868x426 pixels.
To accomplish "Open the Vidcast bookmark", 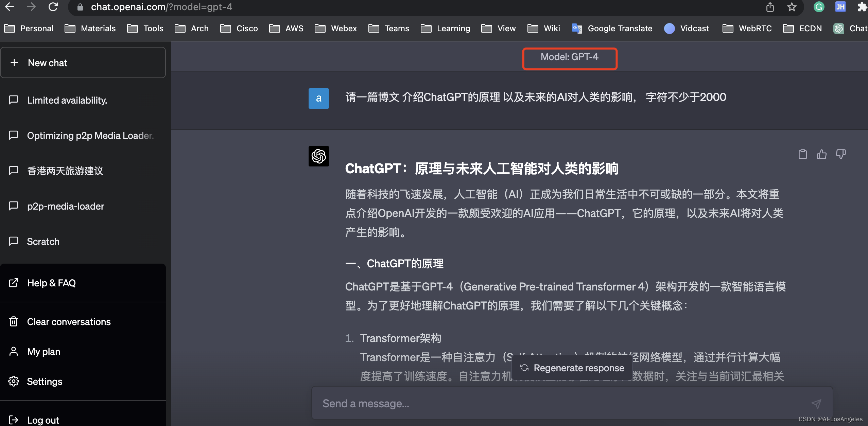I will [x=687, y=28].
